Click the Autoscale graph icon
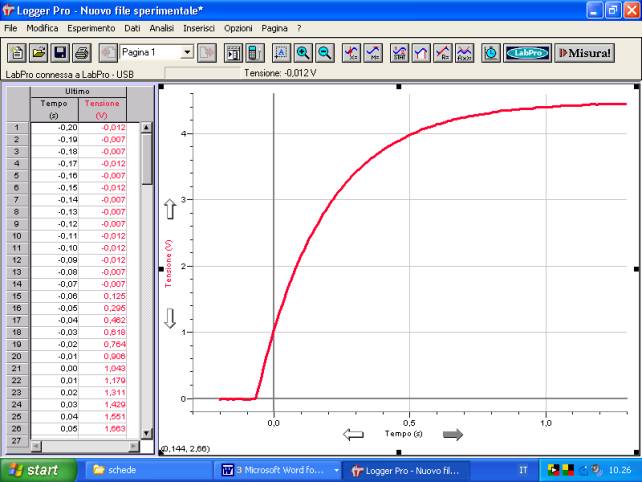This screenshot has height=482, width=642. click(x=281, y=52)
